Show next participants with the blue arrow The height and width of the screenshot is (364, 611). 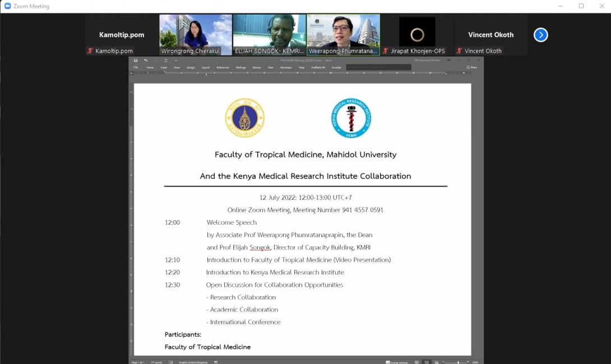pyautogui.click(x=540, y=35)
